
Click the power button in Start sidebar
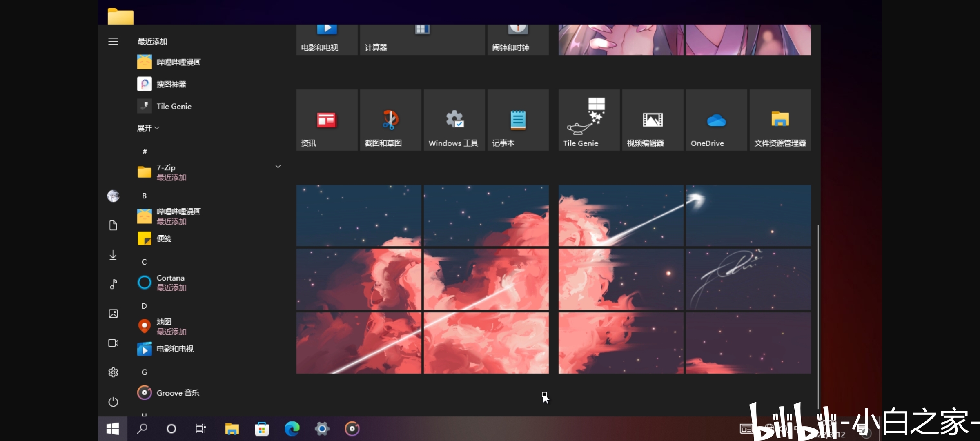click(x=113, y=402)
